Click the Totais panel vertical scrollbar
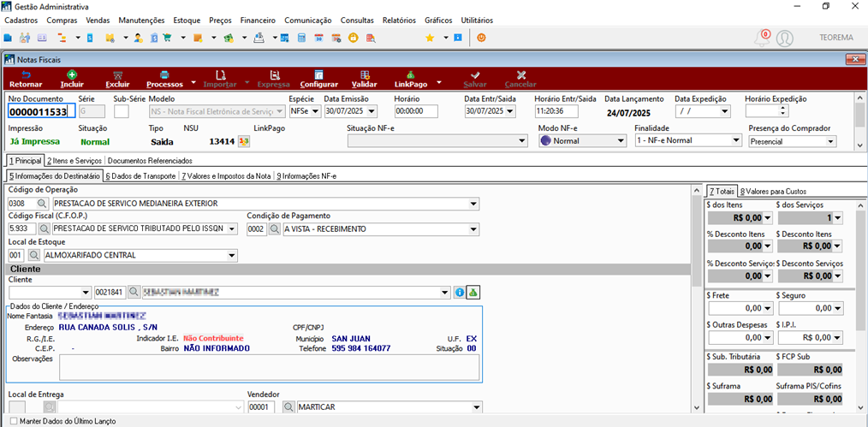The image size is (868, 427). coord(861,305)
